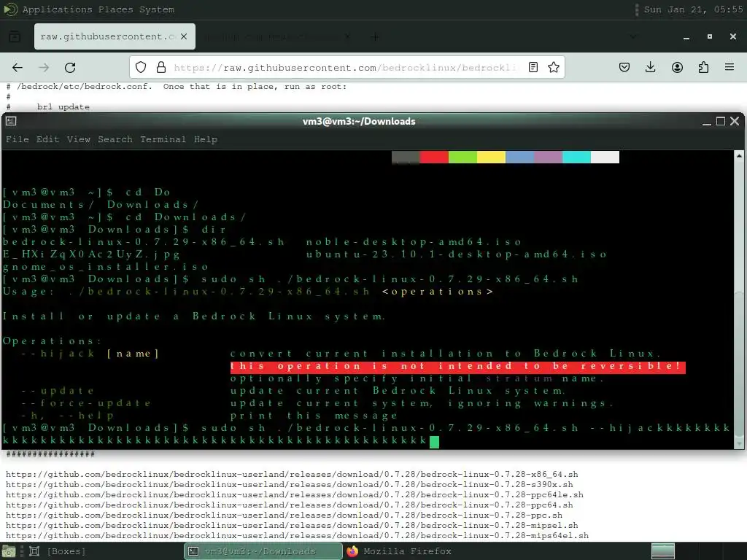
Task: Restore down the Firefox window
Action: point(709,36)
